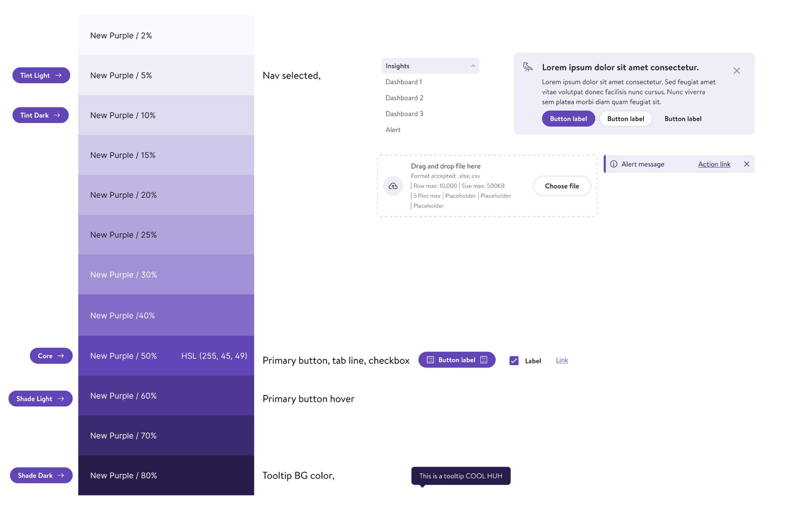Screen dimensions: 812x523
Task: Click the tooltip saying This is a tooltip COOL HUH
Action: pos(461,475)
